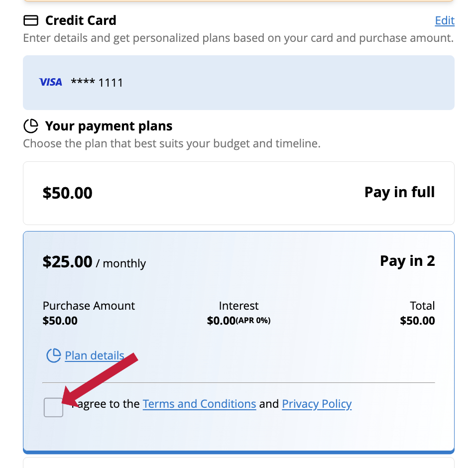This screenshot has height=468, width=476.
Task: Click the masked card number ending 1111
Action: pyautogui.click(x=97, y=82)
